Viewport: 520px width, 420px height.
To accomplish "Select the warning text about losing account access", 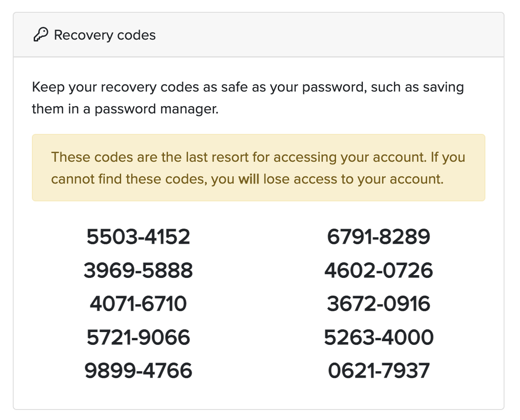I will click(258, 157).
